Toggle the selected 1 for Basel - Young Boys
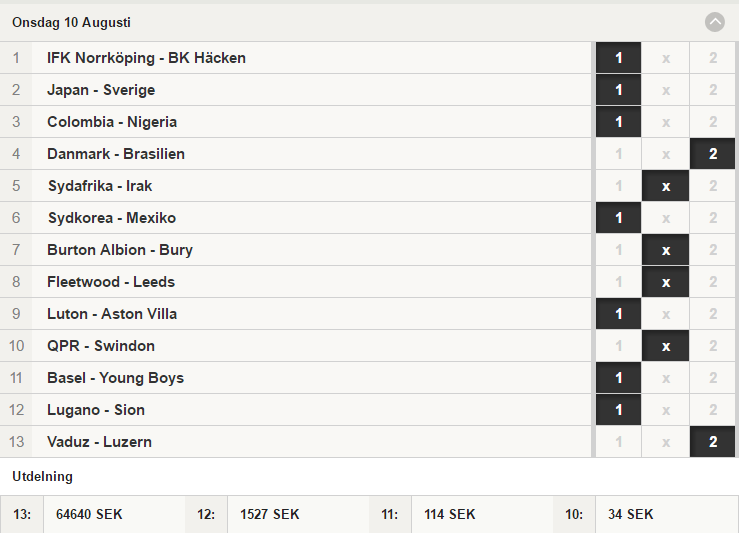 click(618, 378)
